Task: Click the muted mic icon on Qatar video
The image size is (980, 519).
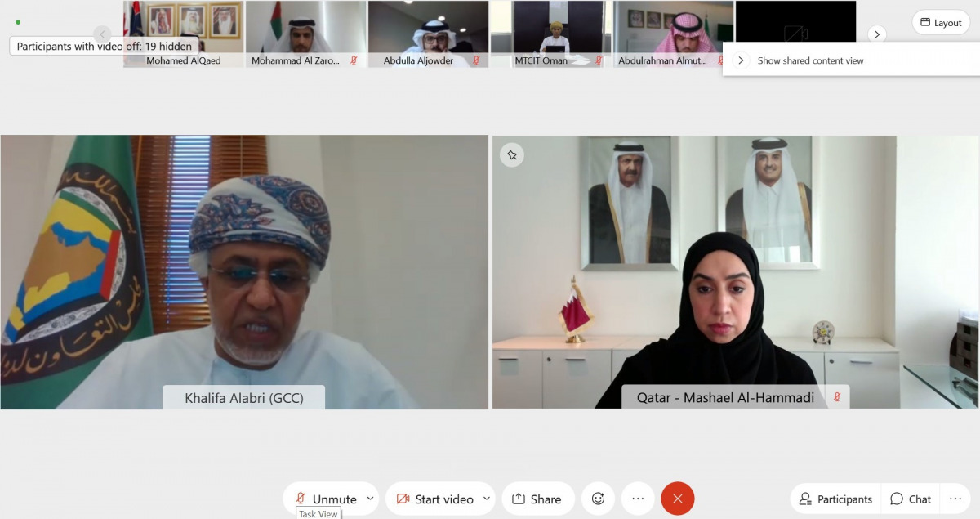Action: point(837,398)
